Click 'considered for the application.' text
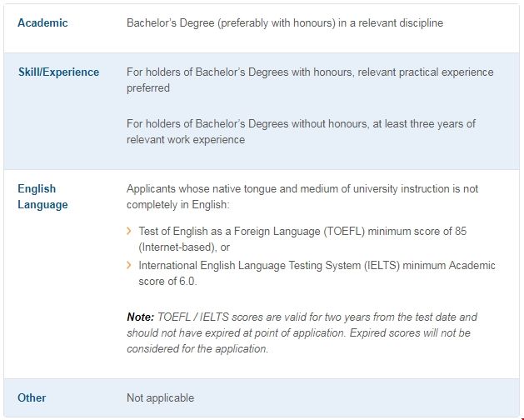The image size is (524, 420). pyautogui.click(x=197, y=349)
